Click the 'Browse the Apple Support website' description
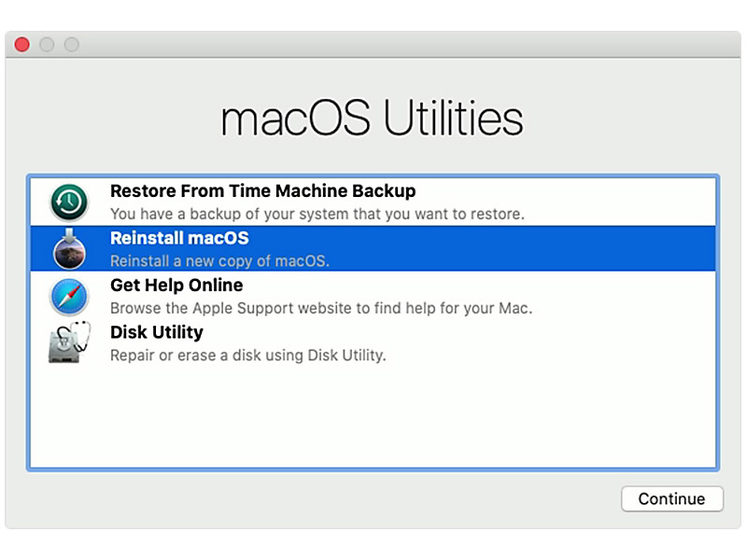This screenshot has width=747, height=560. click(x=321, y=308)
